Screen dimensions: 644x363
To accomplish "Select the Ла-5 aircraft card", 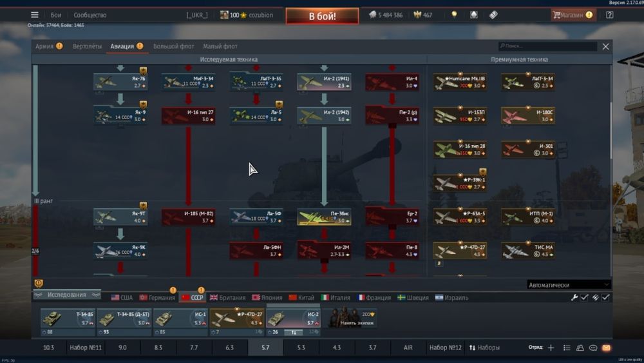I will click(x=256, y=115).
